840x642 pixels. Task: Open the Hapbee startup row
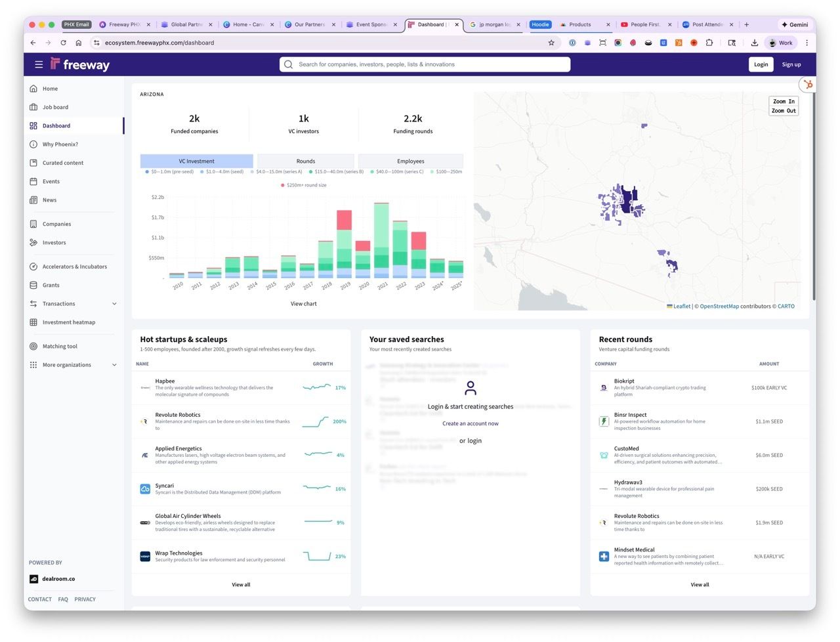pyautogui.click(x=241, y=388)
